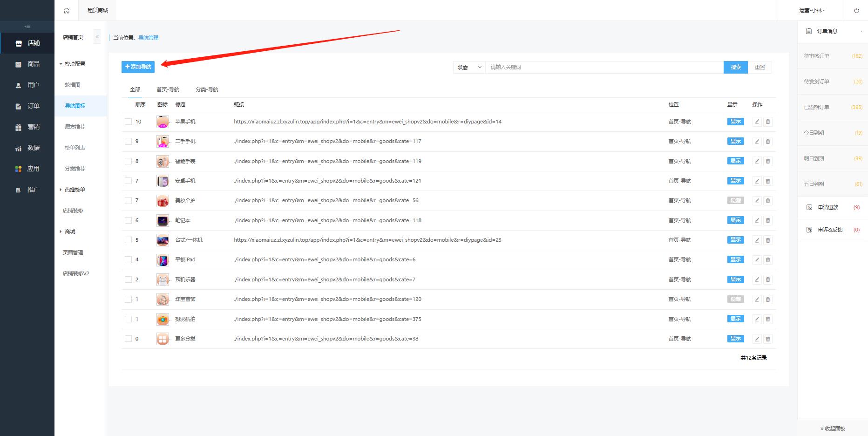Expand the 模块配置 menu group
The width and height of the screenshot is (868, 436).
click(x=73, y=64)
